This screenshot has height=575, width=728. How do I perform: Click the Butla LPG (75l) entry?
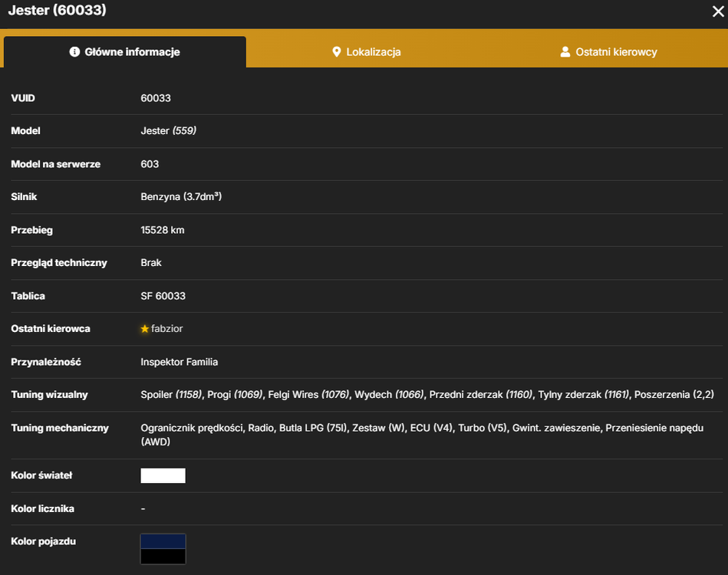tap(311, 428)
